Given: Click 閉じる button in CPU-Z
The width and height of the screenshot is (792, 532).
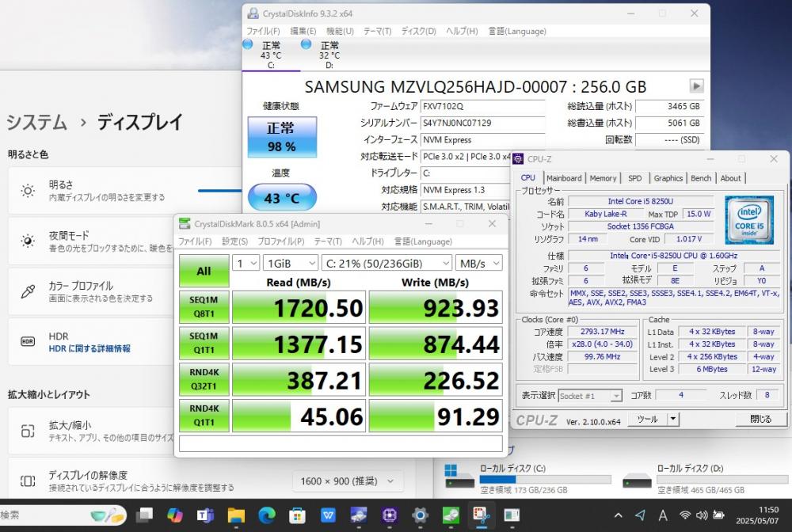Looking at the screenshot, I should pyautogui.click(x=760, y=419).
